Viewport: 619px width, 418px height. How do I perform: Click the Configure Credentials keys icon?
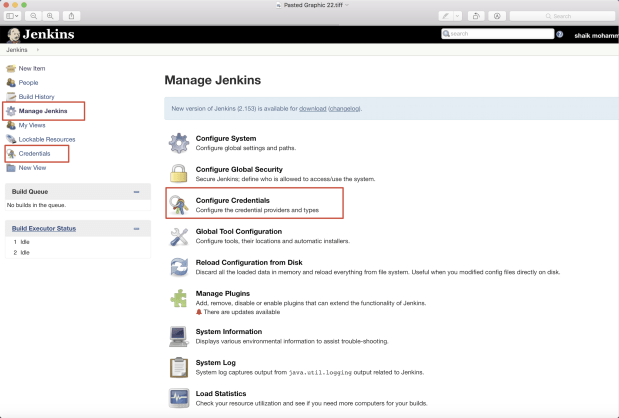(179, 205)
